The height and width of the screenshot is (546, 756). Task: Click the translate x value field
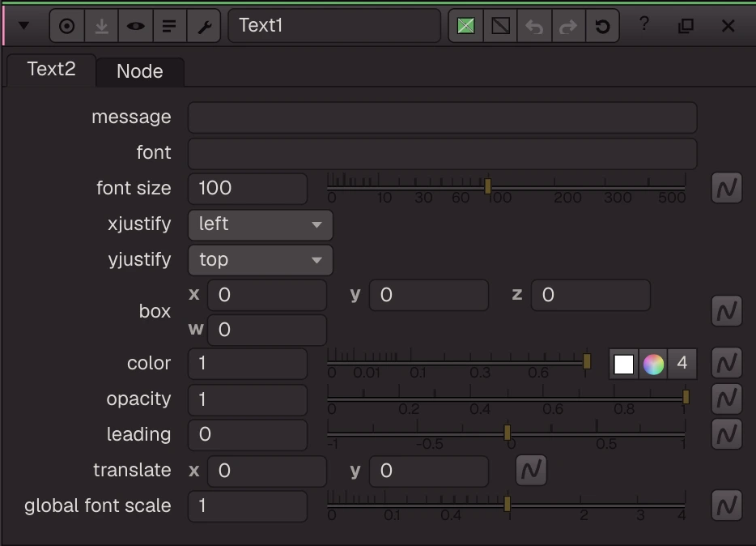[266, 471]
